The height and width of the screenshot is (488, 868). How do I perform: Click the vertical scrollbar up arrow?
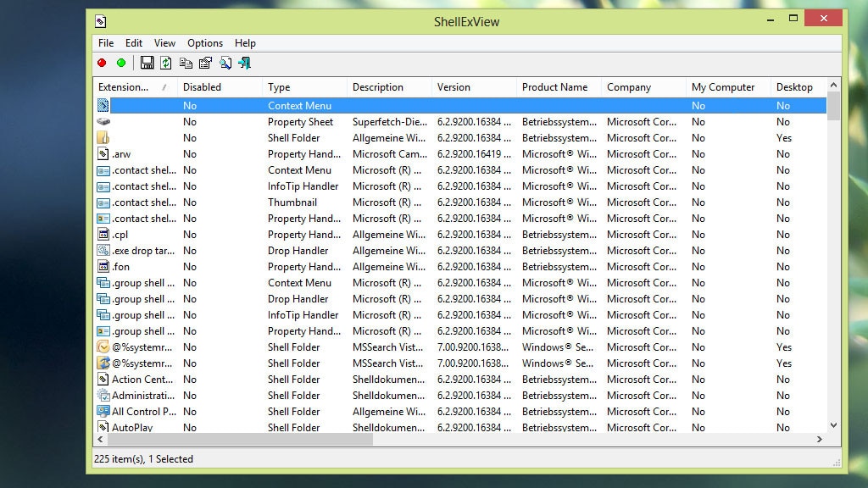pos(834,85)
